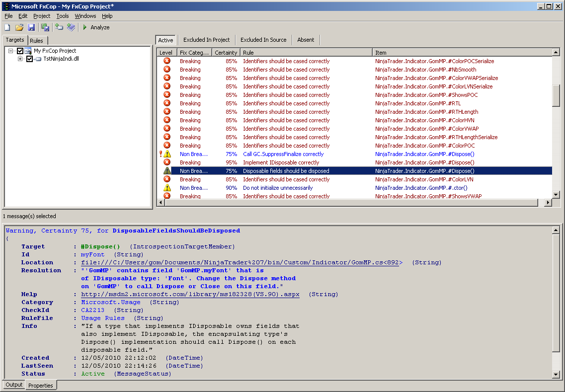Select the NinjaTrader.Indicator.GomMP.#ColorPOC item text
565x392 pixels.
(x=425, y=146)
